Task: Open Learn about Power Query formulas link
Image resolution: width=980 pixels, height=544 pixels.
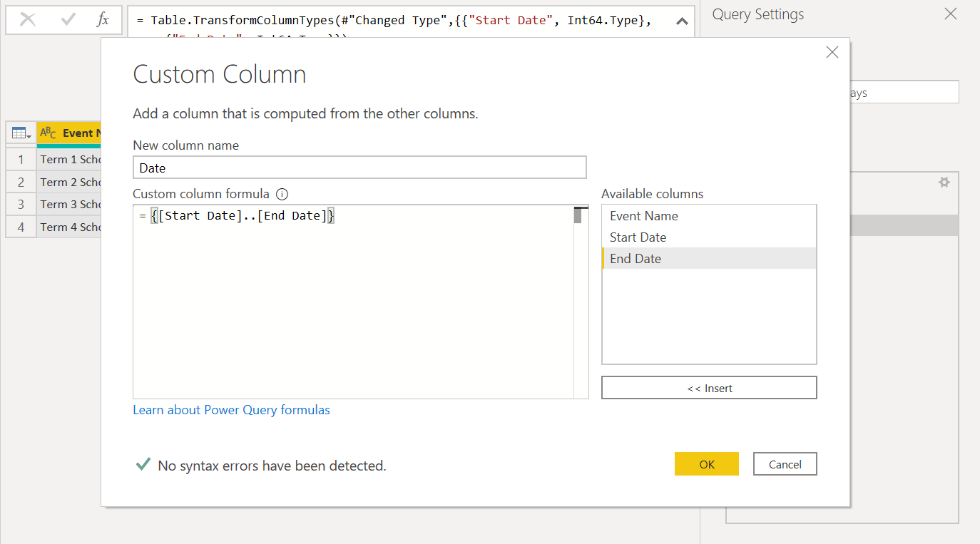Action: click(231, 410)
